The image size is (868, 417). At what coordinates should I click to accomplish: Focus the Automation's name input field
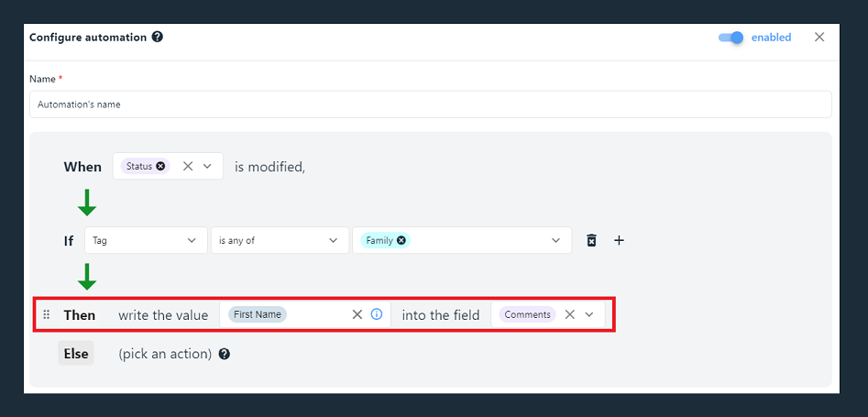[430, 104]
